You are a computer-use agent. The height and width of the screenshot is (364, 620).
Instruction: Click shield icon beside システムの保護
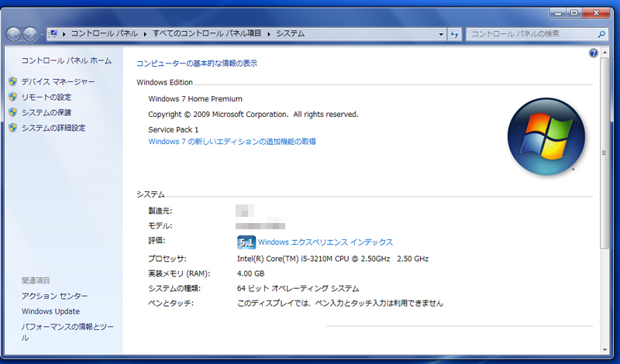tap(12, 112)
